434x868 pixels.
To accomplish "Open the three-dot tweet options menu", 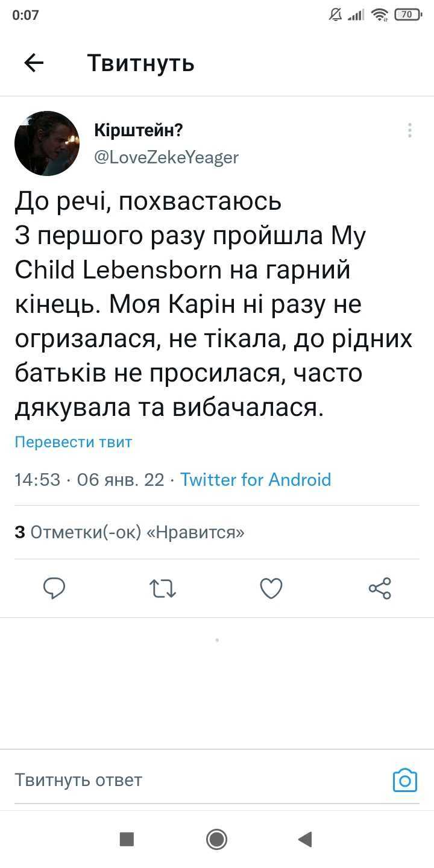I will (410, 130).
